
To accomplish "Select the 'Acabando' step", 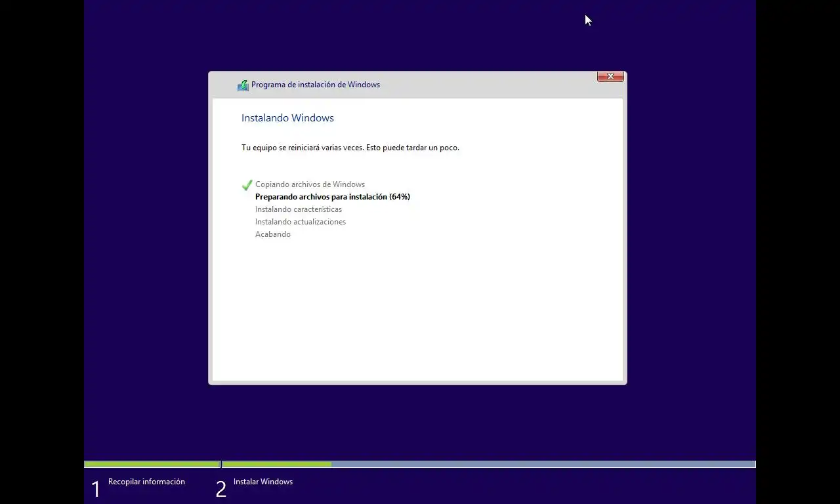I will [x=273, y=234].
